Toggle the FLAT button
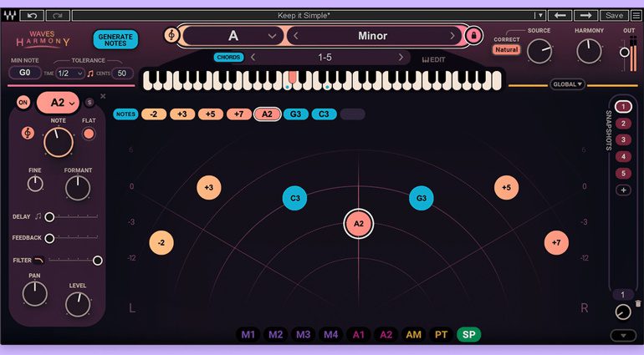 pos(89,133)
